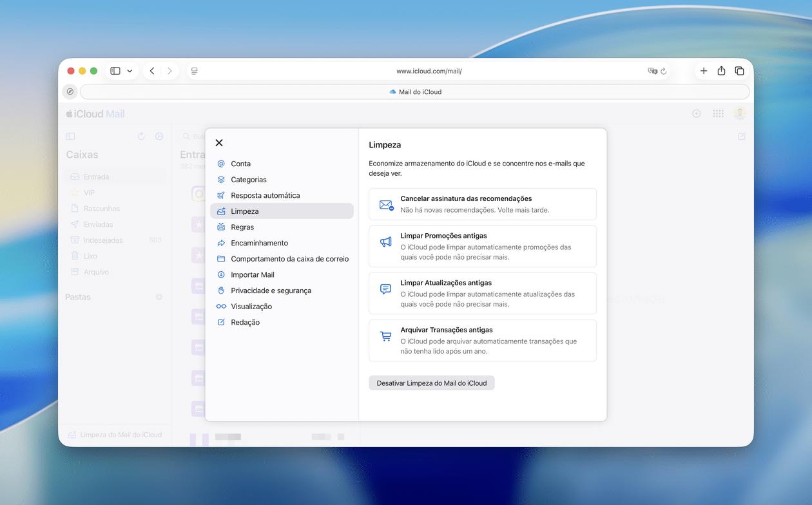The image size is (812, 505).
Task: Click the compass icon beside tab bar
Action: (70, 91)
